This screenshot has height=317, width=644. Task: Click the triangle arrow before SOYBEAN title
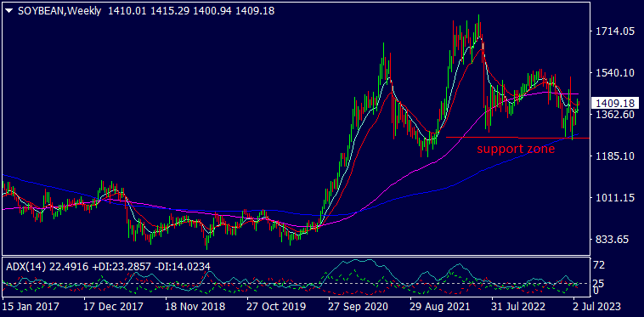tap(10, 11)
